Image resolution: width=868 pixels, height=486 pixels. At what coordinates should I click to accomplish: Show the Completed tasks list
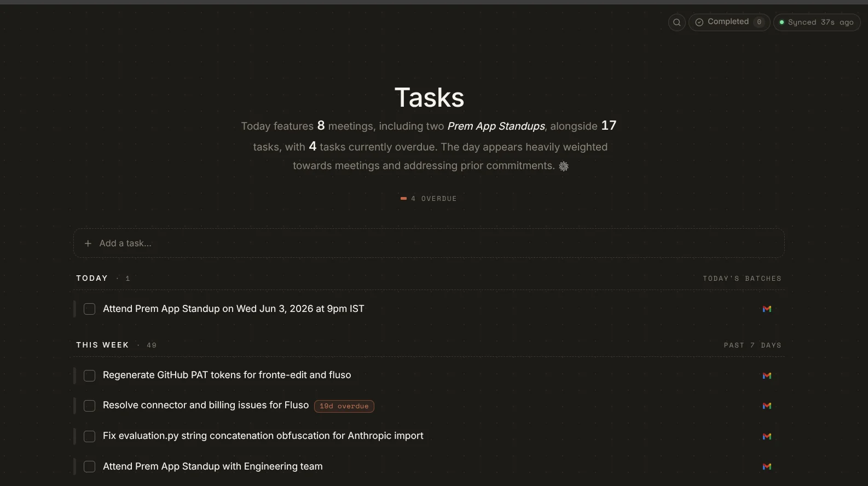pos(729,22)
